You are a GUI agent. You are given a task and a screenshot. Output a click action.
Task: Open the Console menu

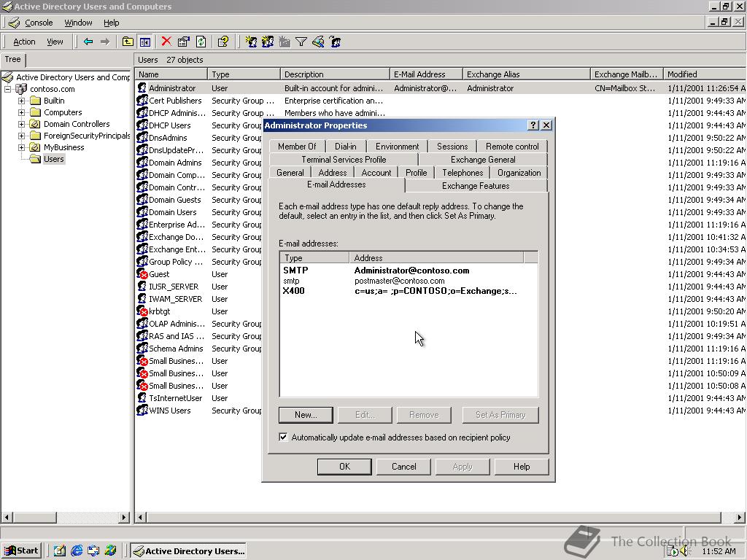39,23
